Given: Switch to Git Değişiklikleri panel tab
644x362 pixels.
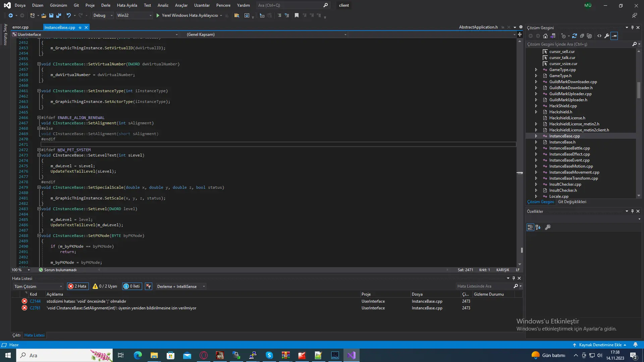Looking at the screenshot, I should (x=572, y=202).
